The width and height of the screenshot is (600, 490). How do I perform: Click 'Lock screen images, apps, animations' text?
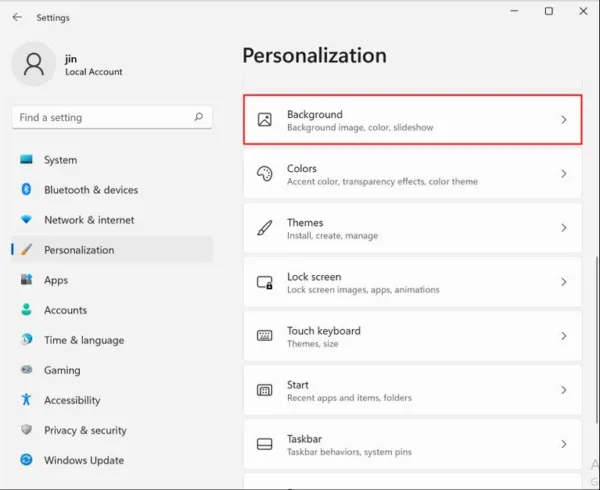coord(363,290)
